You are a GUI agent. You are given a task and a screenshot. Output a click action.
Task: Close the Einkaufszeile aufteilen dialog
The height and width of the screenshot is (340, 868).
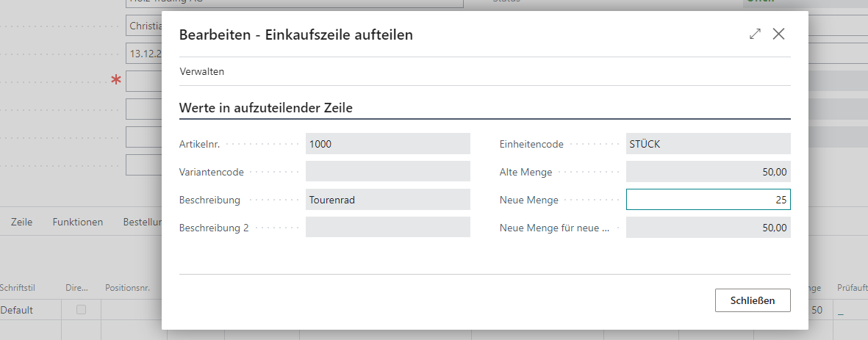(x=778, y=35)
